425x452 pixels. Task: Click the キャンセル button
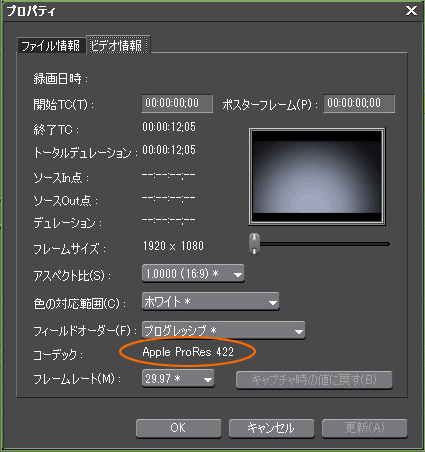[271, 428]
